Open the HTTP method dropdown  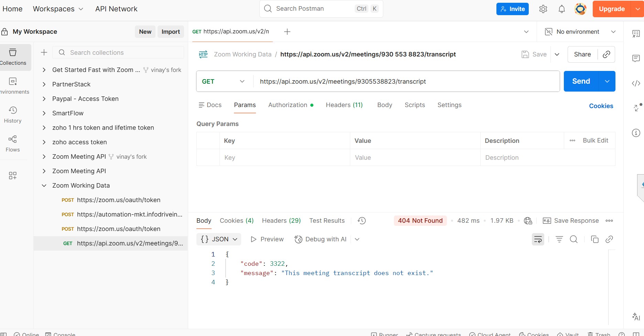tap(225, 82)
